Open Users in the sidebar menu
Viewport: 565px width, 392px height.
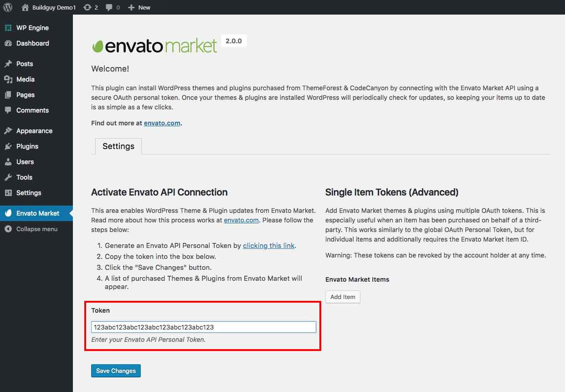pyautogui.click(x=25, y=162)
